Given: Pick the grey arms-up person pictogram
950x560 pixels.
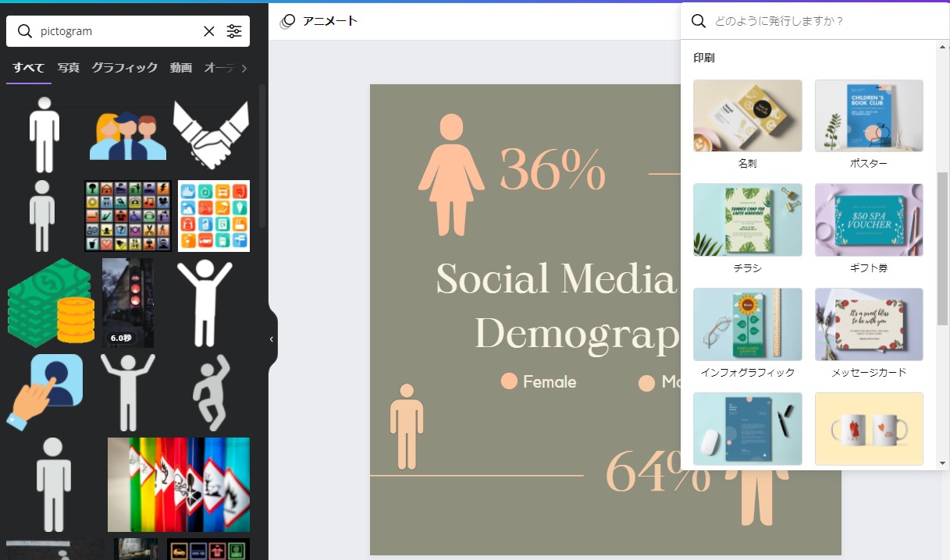Looking at the screenshot, I should 128,392.
